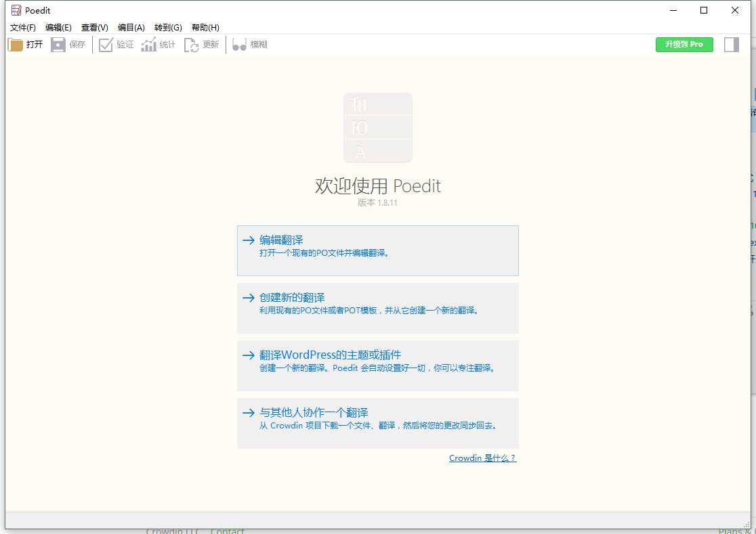Click the 版本 1.8.11 version text
The width and height of the screenshot is (756, 534).
(x=377, y=203)
